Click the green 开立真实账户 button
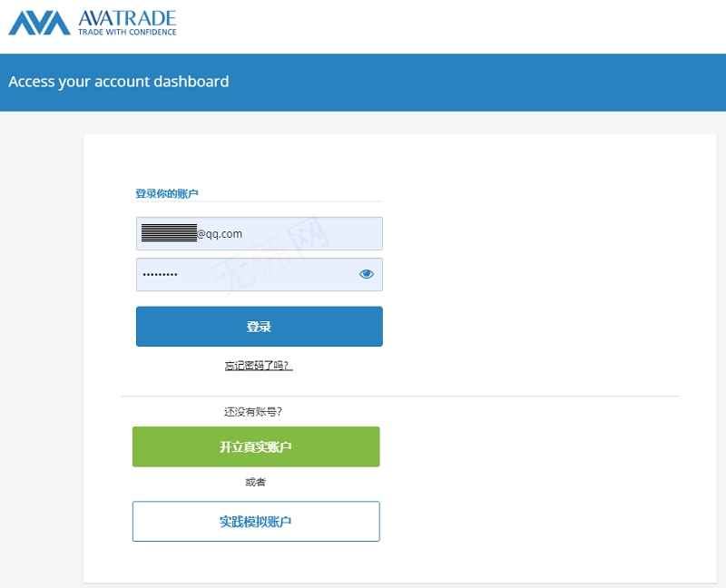The width and height of the screenshot is (726, 588). click(x=256, y=446)
